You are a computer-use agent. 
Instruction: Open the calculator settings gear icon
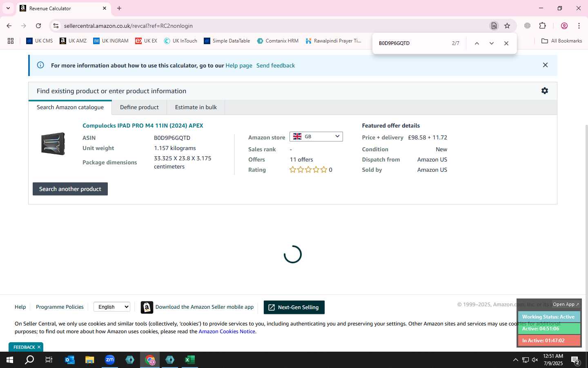545,91
